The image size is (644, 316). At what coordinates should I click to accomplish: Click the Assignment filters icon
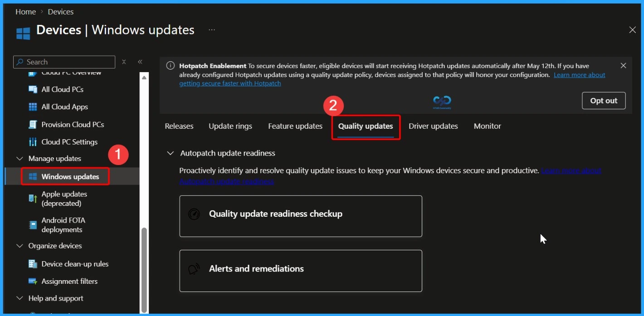coord(33,281)
